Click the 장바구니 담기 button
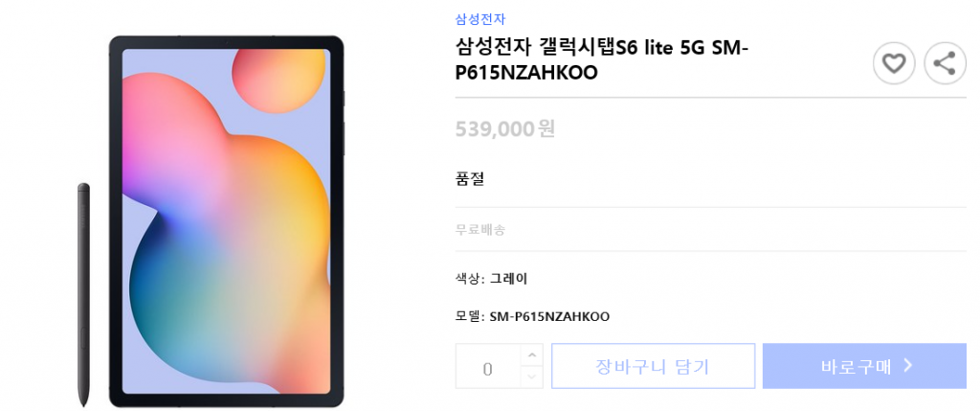Image resolution: width=980 pixels, height=411 pixels. pos(653,366)
